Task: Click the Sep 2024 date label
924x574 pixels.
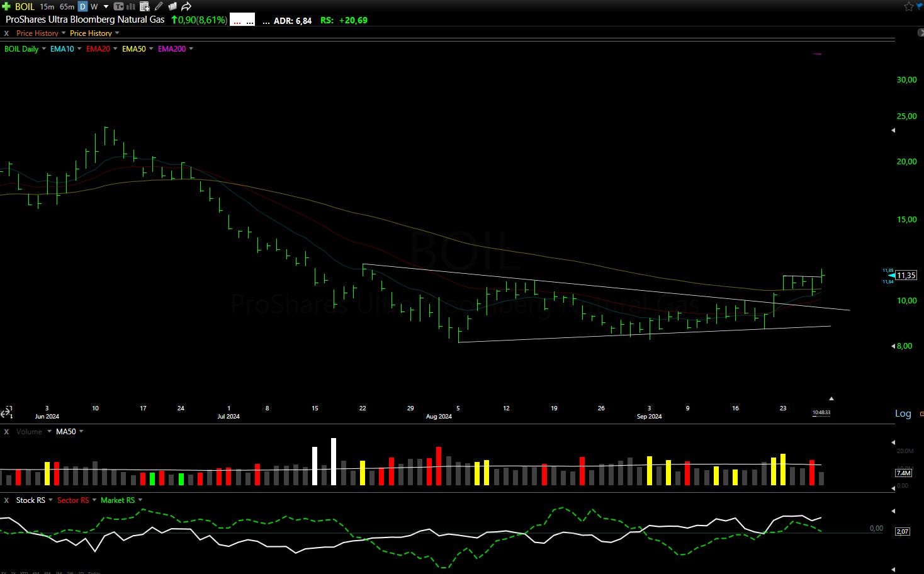Action: [x=649, y=417]
